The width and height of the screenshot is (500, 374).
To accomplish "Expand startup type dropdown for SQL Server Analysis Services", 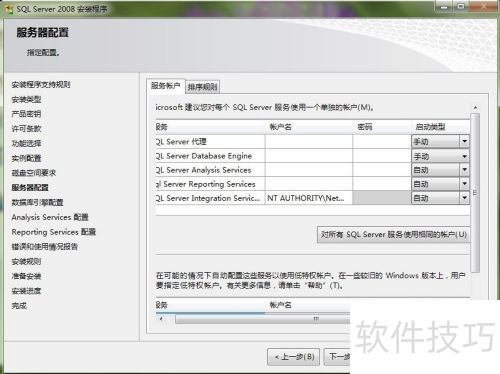I will tap(464, 170).
